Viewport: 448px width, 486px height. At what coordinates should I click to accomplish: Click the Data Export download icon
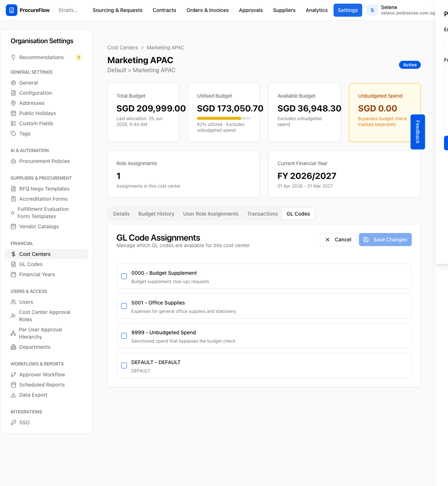click(13, 395)
